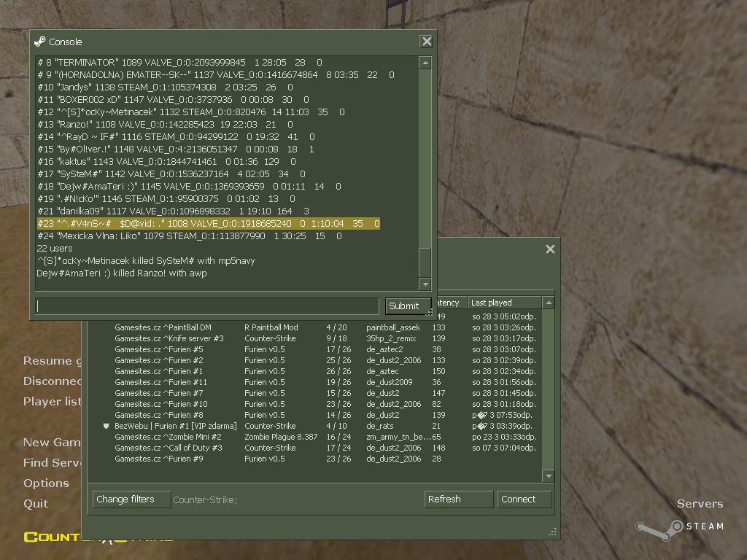Viewport: 747px width, 560px height.
Task: Grab the server browser resize grip
Action: (x=553, y=532)
